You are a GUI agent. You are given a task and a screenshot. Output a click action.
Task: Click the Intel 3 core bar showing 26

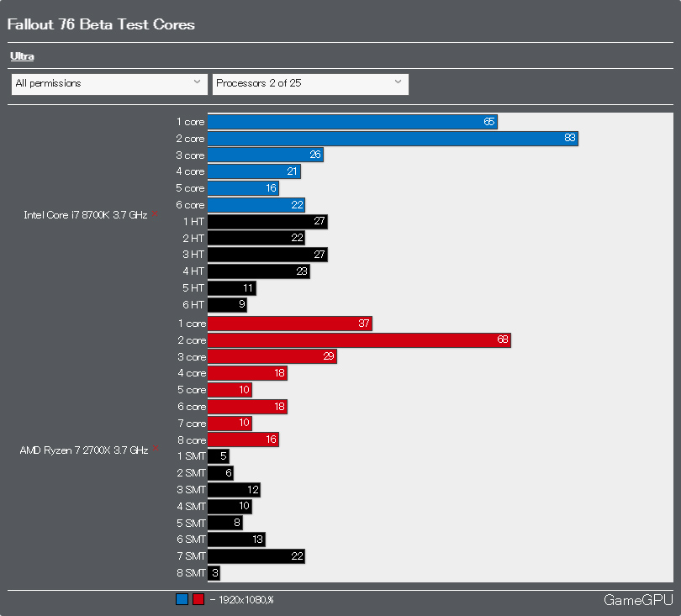point(266,155)
